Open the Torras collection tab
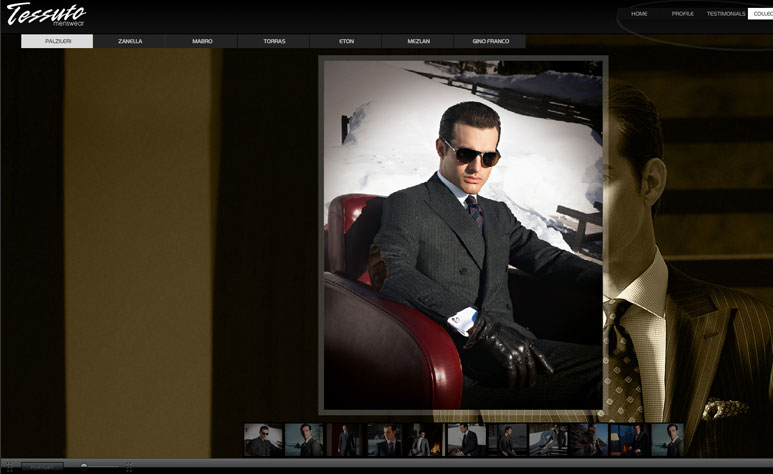This screenshot has width=773, height=474. [x=274, y=41]
